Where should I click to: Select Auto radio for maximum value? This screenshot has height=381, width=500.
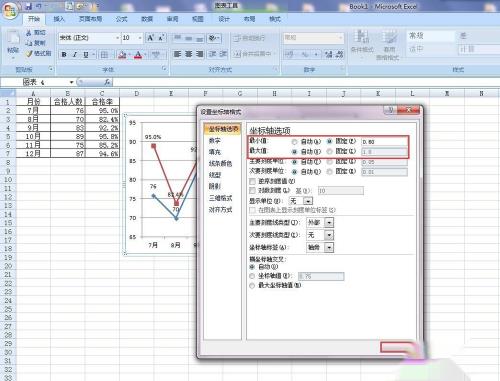[x=295, y=151]
